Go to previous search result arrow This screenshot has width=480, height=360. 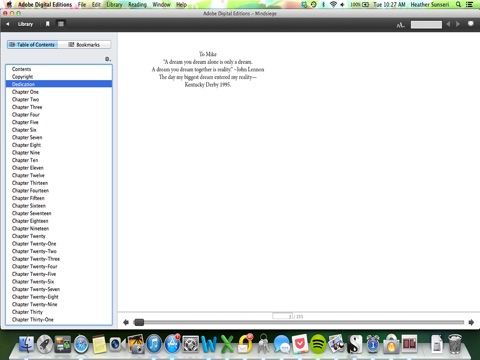pos(448,24)
